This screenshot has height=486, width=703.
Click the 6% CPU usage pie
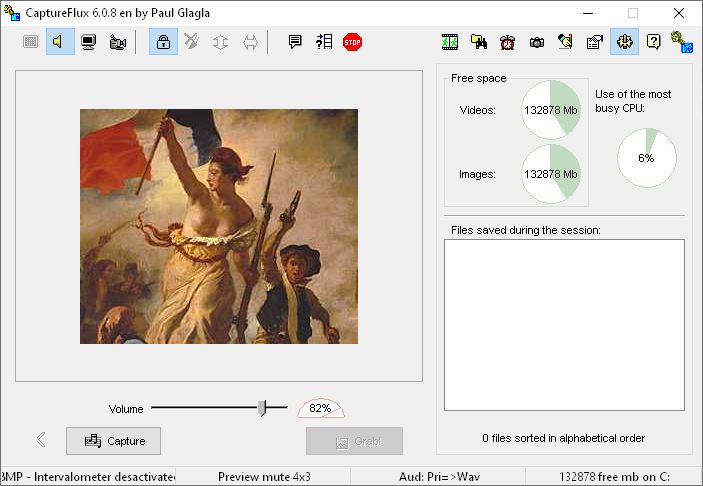(647, 158)
